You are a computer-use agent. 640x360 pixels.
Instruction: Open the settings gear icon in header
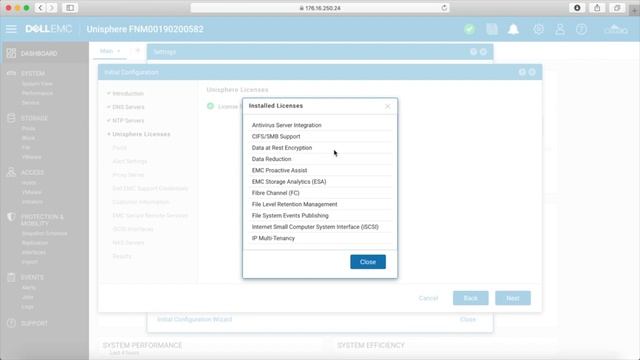(538, 29)
